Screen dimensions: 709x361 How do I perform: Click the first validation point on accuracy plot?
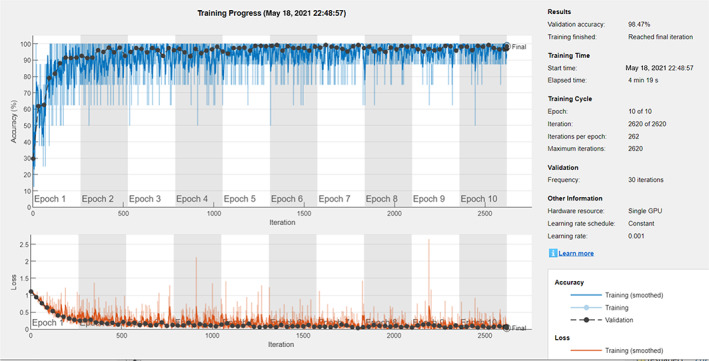33,158
